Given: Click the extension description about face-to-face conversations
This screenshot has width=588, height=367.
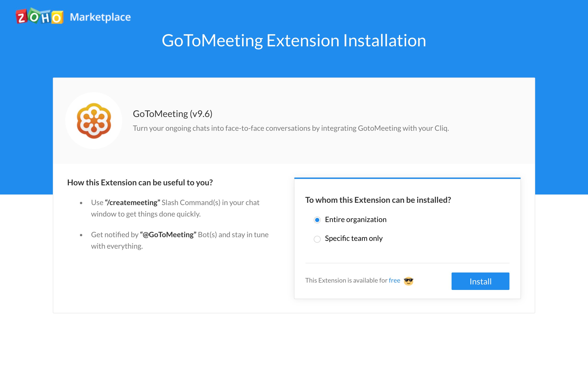Looking at the screenshot, I should pos(291,128).
